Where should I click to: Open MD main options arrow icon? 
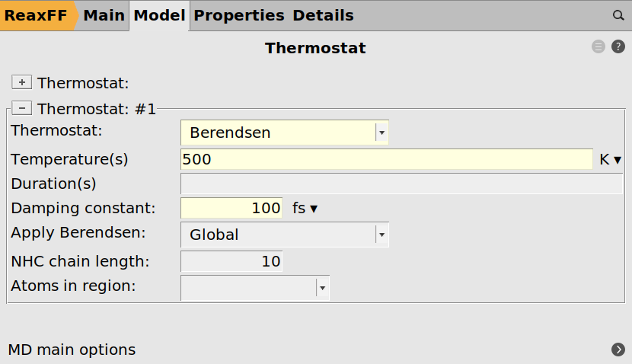[618, 350]
